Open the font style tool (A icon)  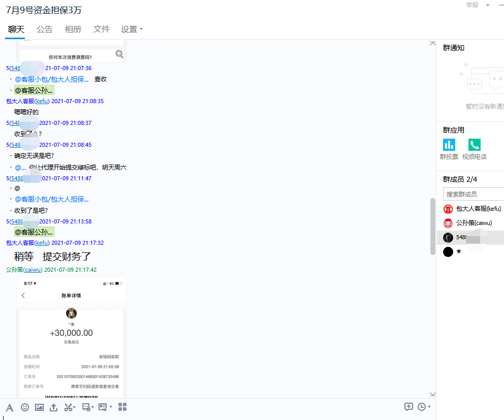[10, 407]
